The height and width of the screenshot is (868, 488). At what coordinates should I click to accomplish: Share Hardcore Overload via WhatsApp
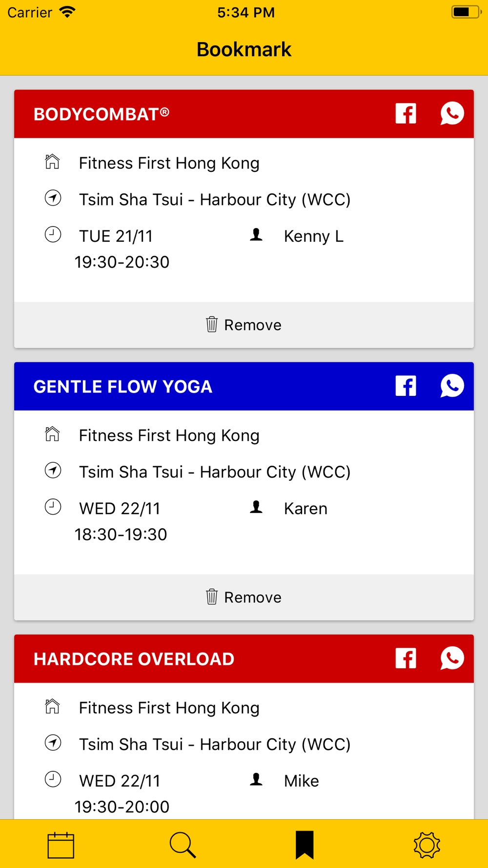pyautogui.click(x=452, y=659)
